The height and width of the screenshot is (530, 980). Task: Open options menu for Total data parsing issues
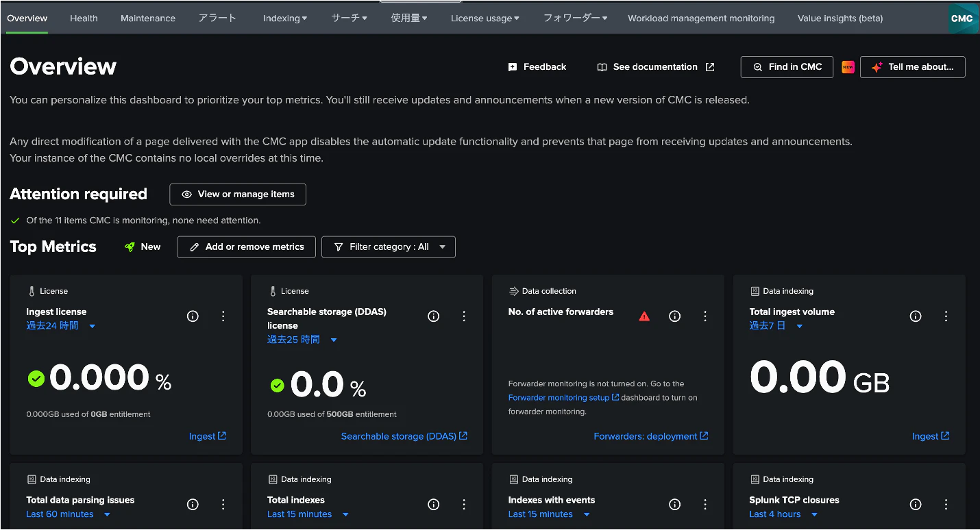[x=223, y=505]
